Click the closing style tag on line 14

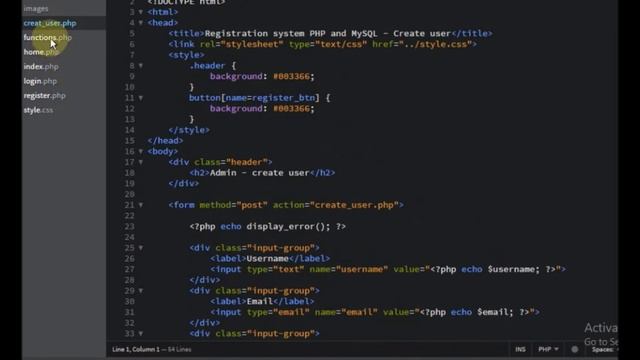(x=189, y=130)
